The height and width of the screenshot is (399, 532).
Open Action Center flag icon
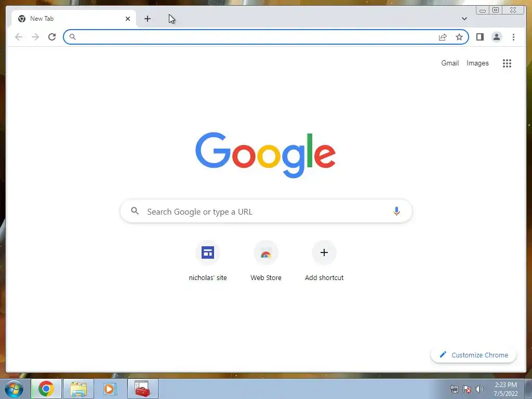point(467,389)
